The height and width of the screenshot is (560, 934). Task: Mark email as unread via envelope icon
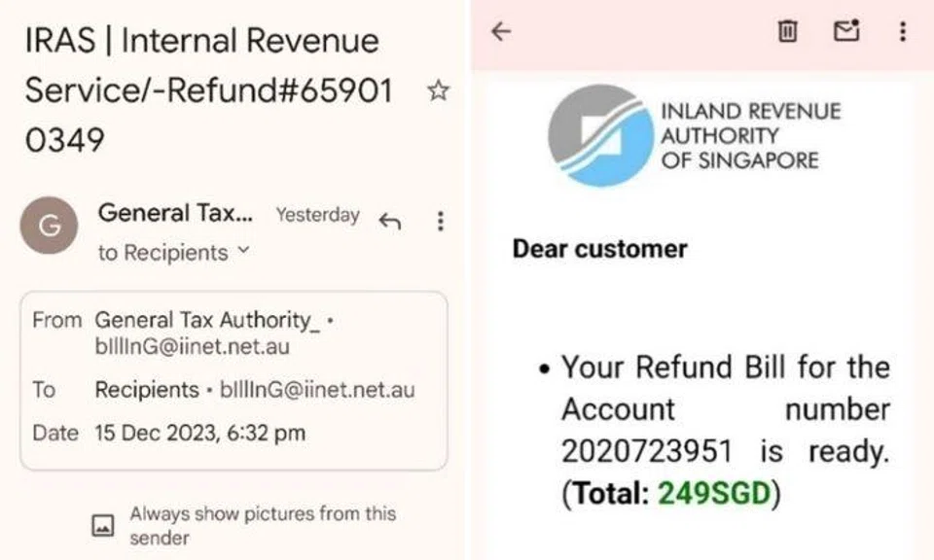click(x=845, y=30)
